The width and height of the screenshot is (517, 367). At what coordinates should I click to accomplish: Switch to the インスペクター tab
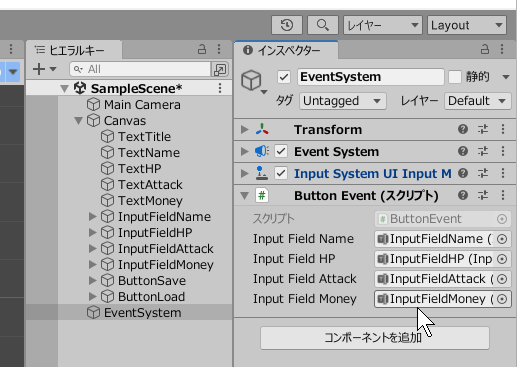point(287,50)
